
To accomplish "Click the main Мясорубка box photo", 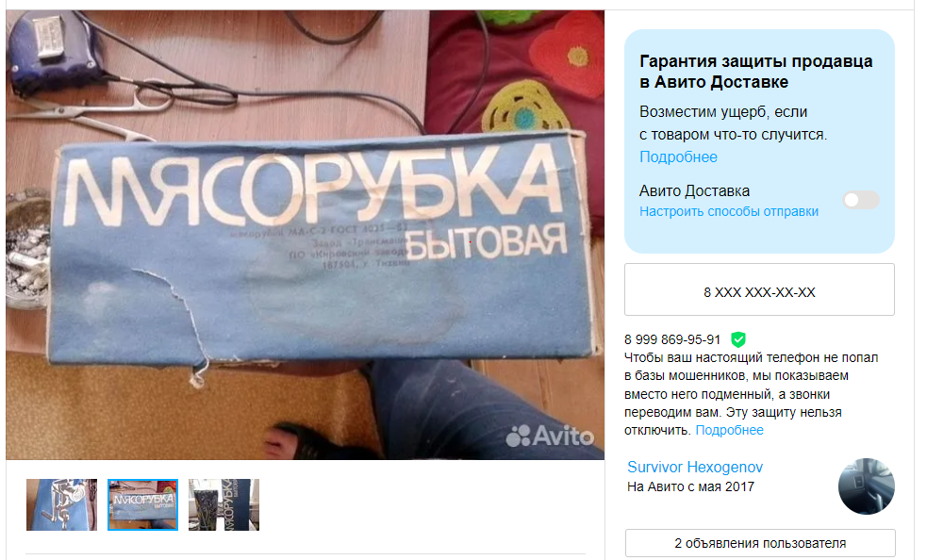I will coord(305,235).
